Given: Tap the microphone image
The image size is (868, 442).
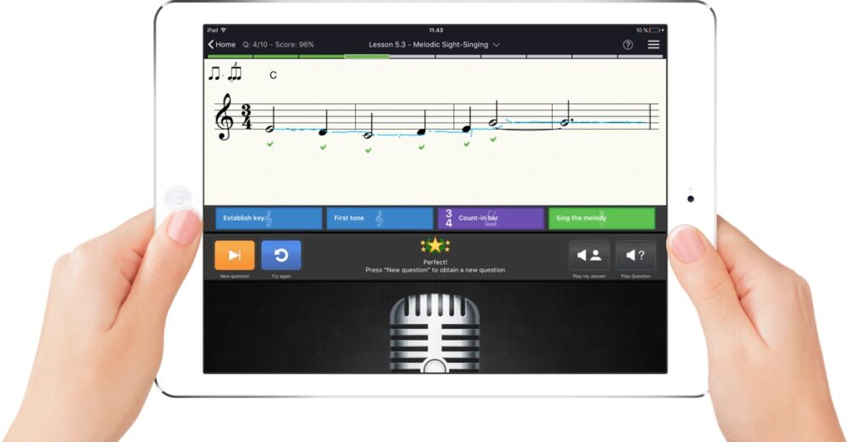Looking at the screenshot, I should (434, 333).
